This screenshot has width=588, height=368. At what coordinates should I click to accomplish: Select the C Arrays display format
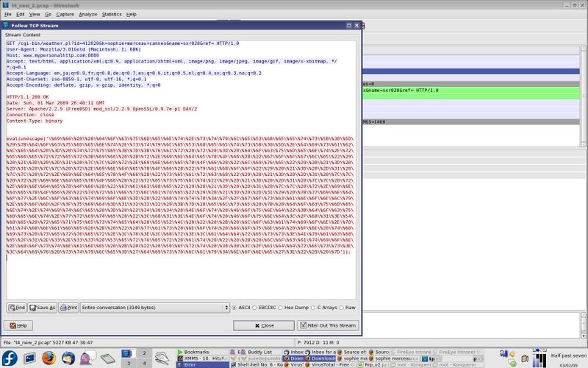pos(323,308)
